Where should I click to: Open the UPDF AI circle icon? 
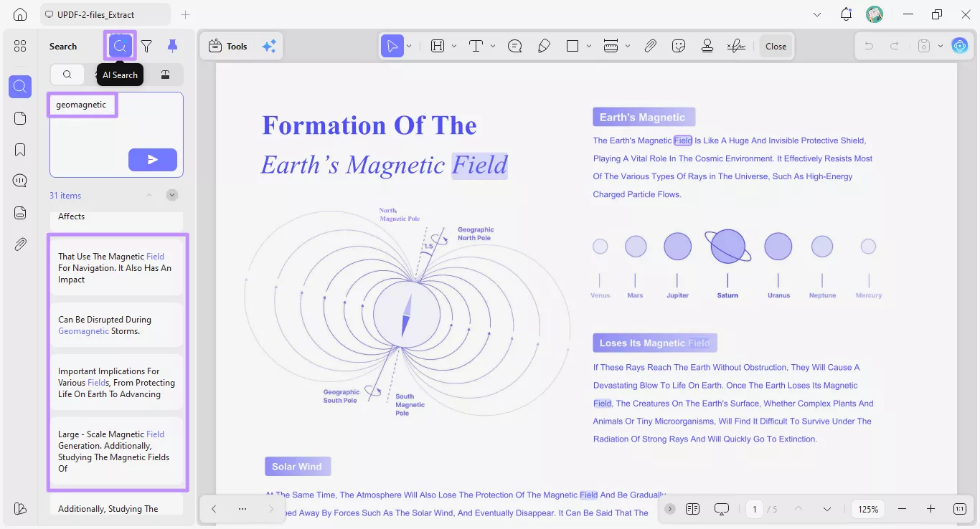(x=960, y=46)
